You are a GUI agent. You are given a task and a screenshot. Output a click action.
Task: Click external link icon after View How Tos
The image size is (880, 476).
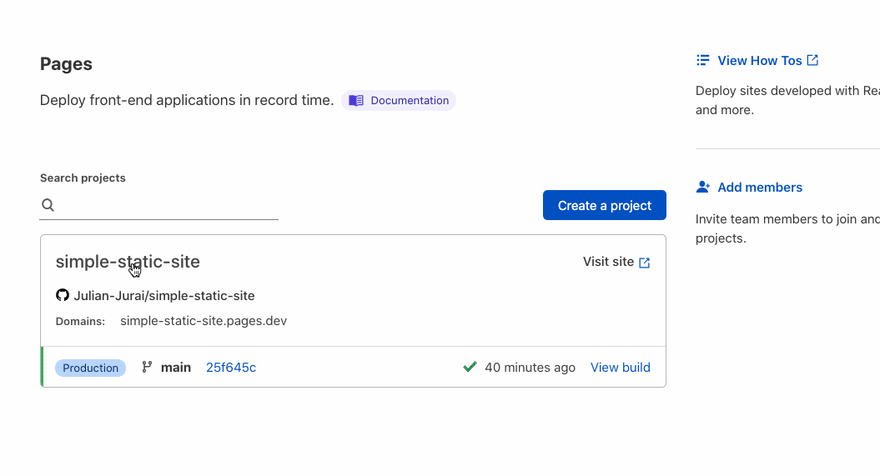812,60
